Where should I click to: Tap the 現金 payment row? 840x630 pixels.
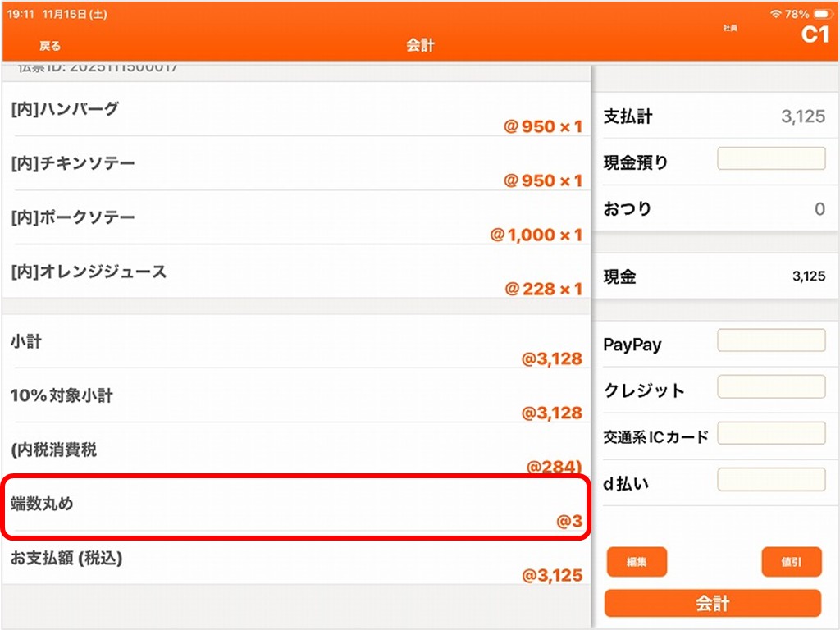[x=714, y=276]
